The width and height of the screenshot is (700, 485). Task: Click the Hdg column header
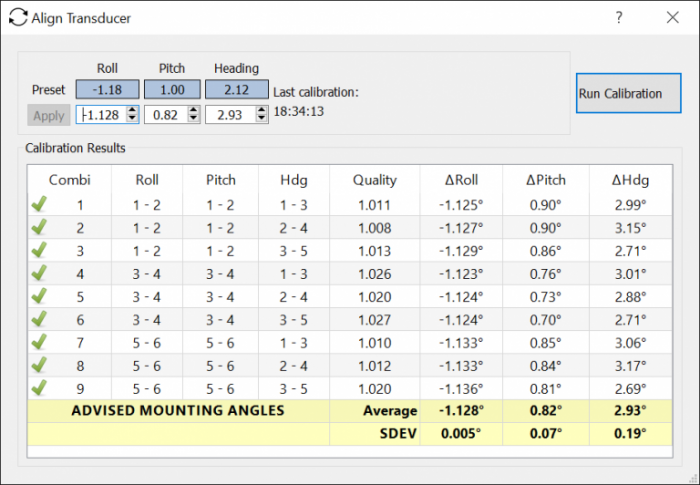point(294,180)
